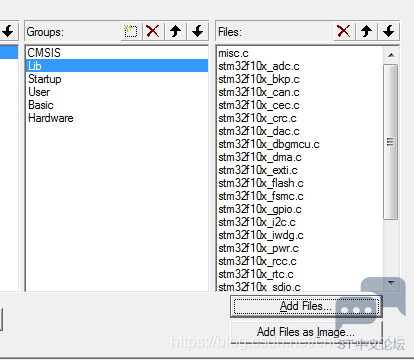Move selected group down

coord(197,32)
